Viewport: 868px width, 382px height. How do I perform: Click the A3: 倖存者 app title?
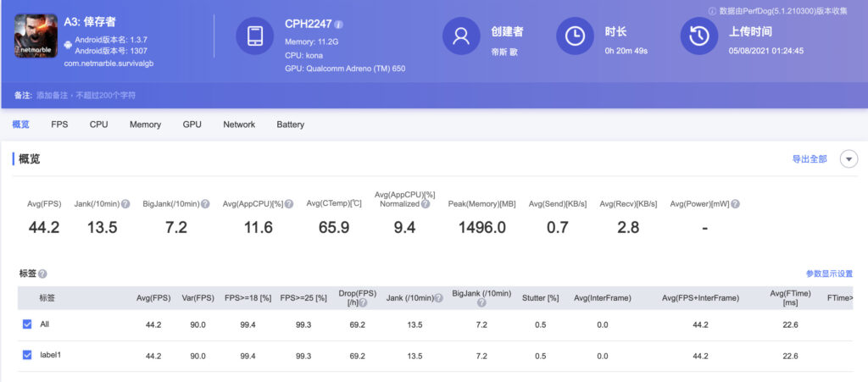[x=90, y=22]
